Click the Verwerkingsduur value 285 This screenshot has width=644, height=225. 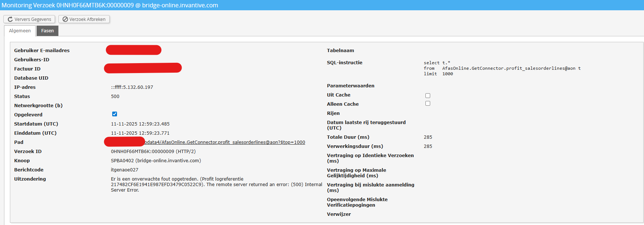pos(428,146)
